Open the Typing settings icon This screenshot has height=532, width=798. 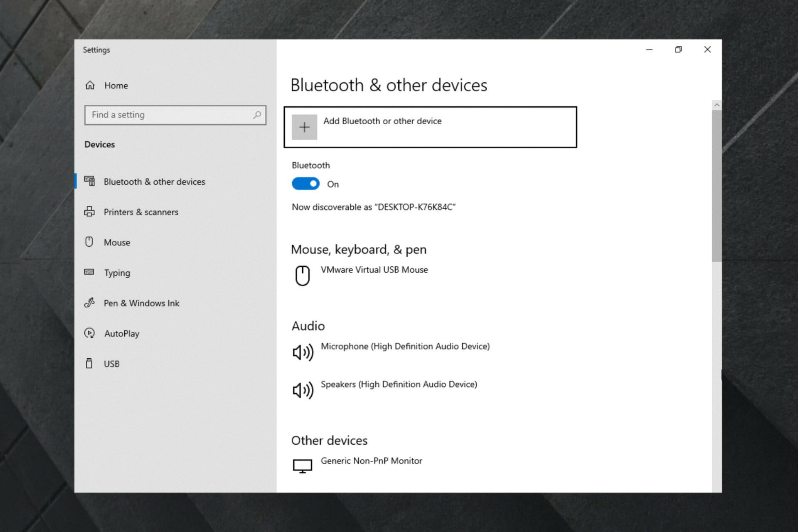(90, 272)
